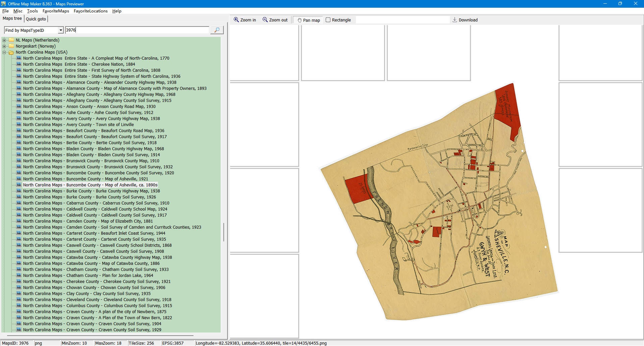The image size is (644, 346).
Task: Open the Find by MapsTypeID dropdown
Action: (60, 31)
